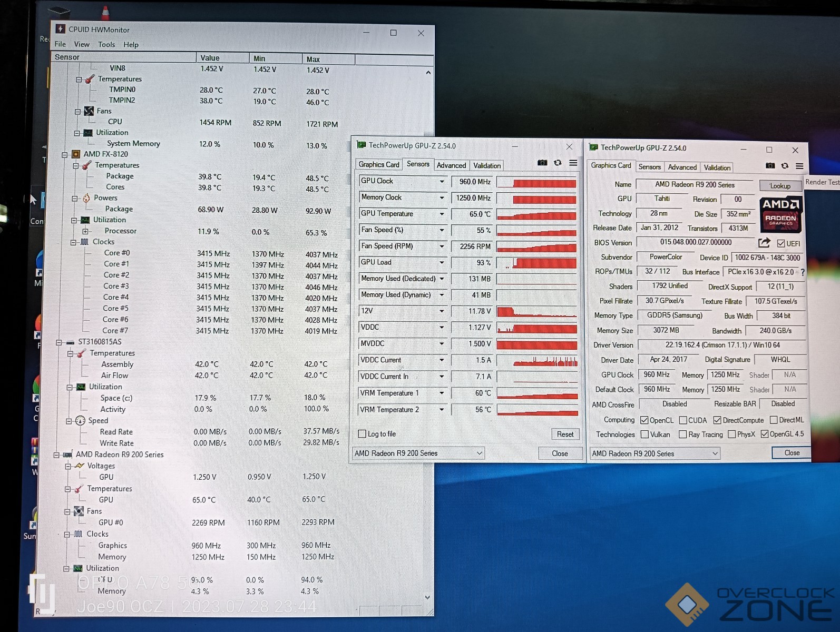
Task: Click the refresh icon in GPU-Z Graphics Card window
Action: [x=785, y=165]
